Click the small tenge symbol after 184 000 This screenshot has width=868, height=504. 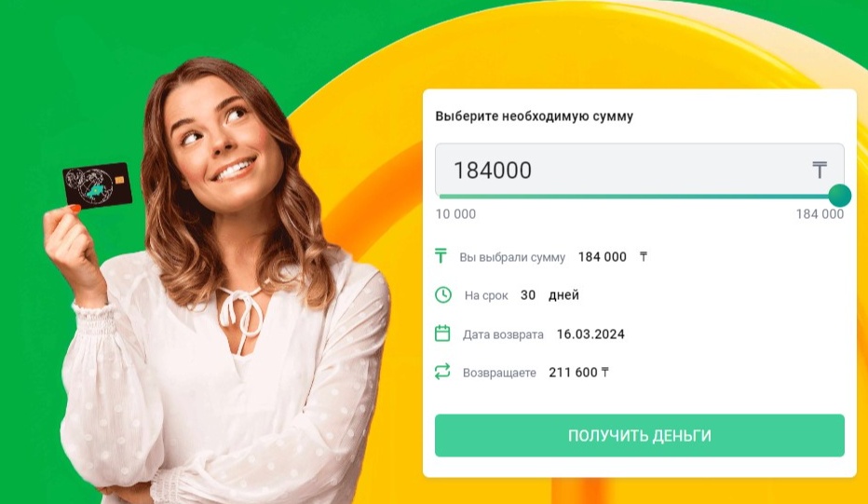(x=644, y=256)
